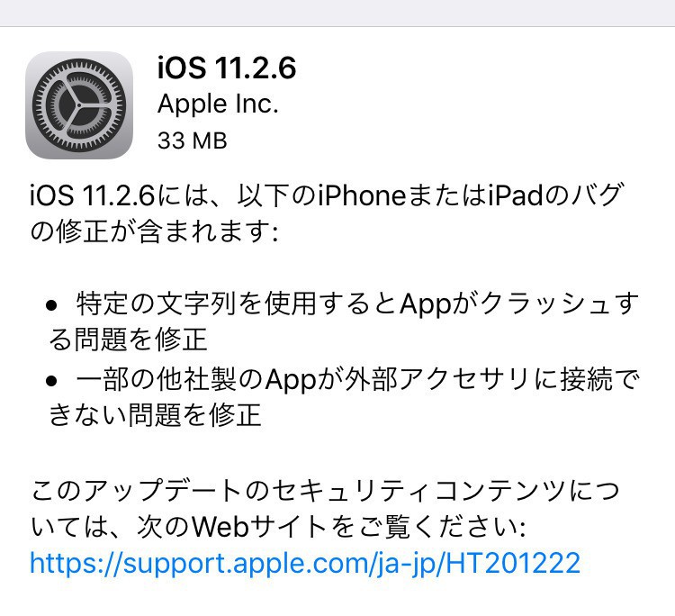
Task: Click the の修正が含まれます line
Action: click(154, 231)
